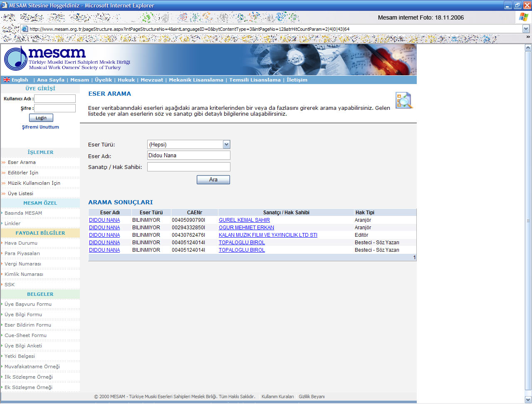Screen dimensions: 532x404
Task: Open Basında MESAM sidebar link
Action: point(23,213)
